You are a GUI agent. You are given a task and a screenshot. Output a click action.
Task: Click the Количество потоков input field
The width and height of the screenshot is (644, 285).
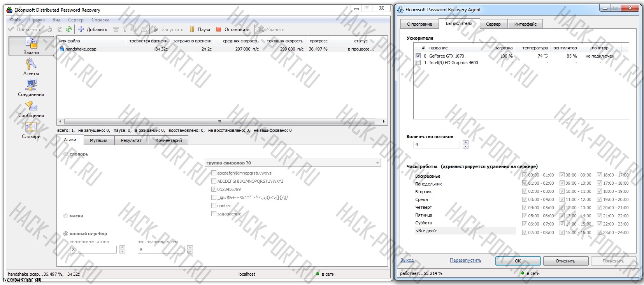(x=437, y=145)
